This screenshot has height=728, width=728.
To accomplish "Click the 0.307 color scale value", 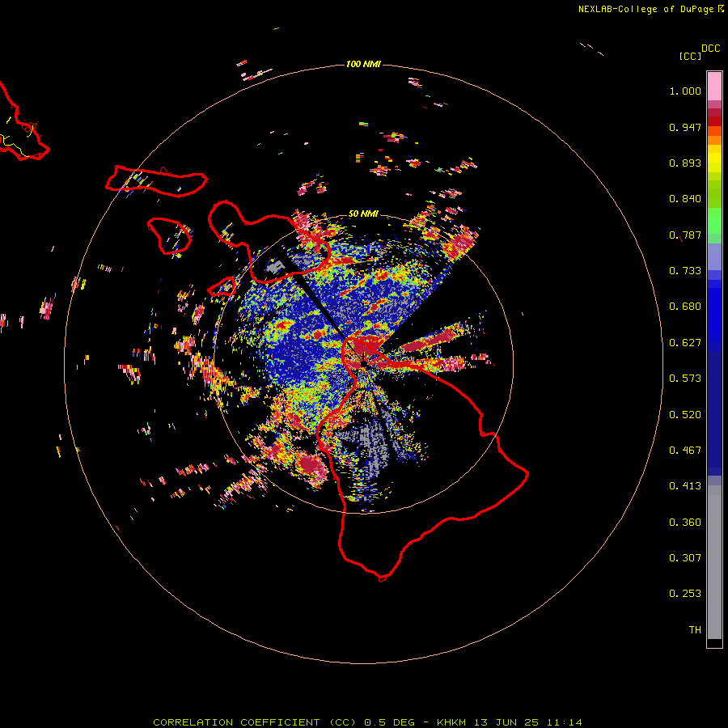I will [x=685, y=558].
